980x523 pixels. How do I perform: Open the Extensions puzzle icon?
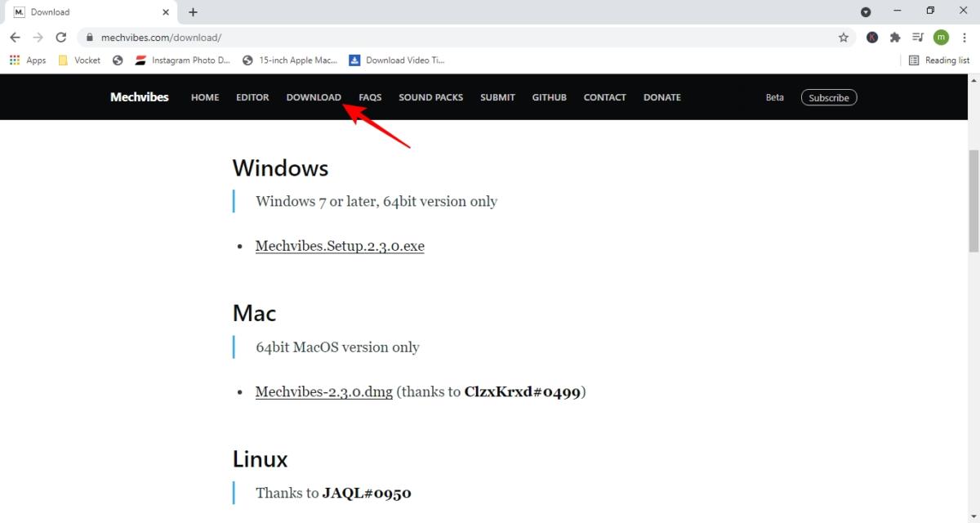pyautogui.click(x=895, y=38)
